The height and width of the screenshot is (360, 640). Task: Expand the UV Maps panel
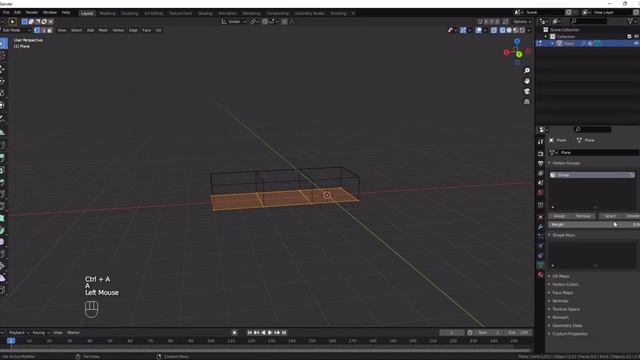(549, 276)
